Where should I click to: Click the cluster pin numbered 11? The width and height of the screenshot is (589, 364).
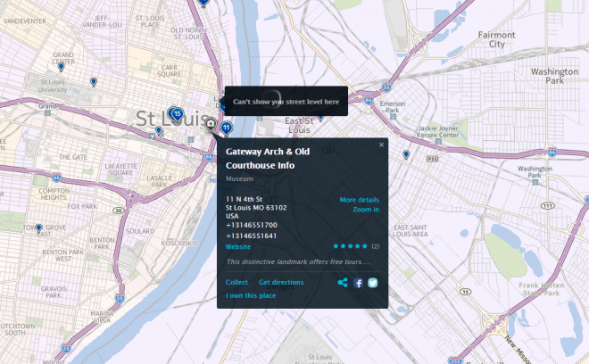(227, 128)
